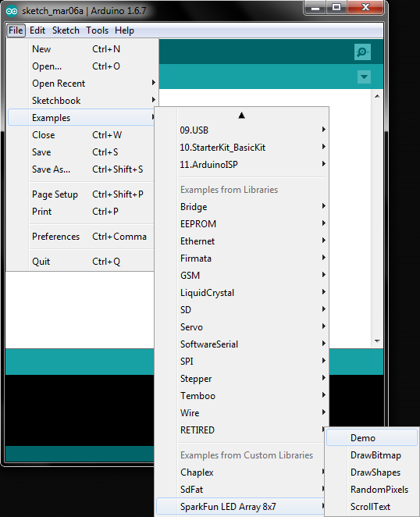Select the ScrollText example
The image size is (420, 517).
(372, 506)
